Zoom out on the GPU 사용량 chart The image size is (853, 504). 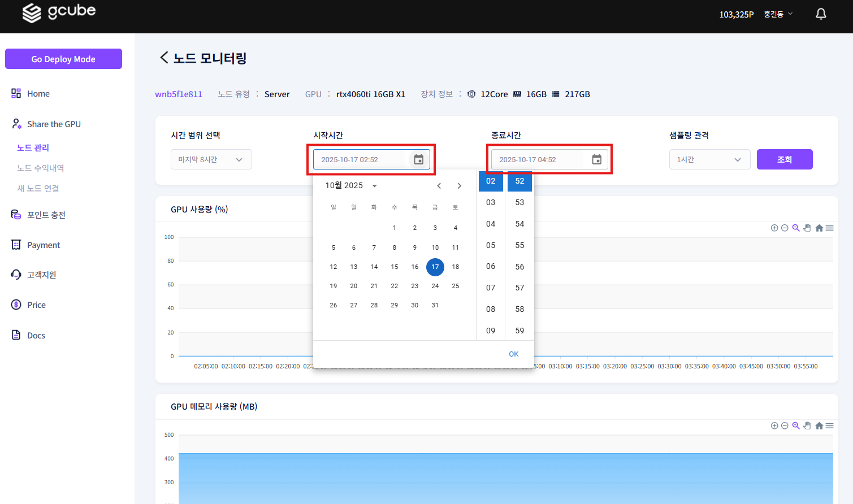pos(785,228)
